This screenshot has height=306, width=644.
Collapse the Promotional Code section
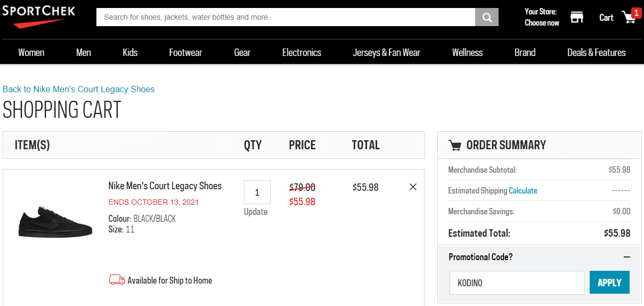click(x=627, y=257)
